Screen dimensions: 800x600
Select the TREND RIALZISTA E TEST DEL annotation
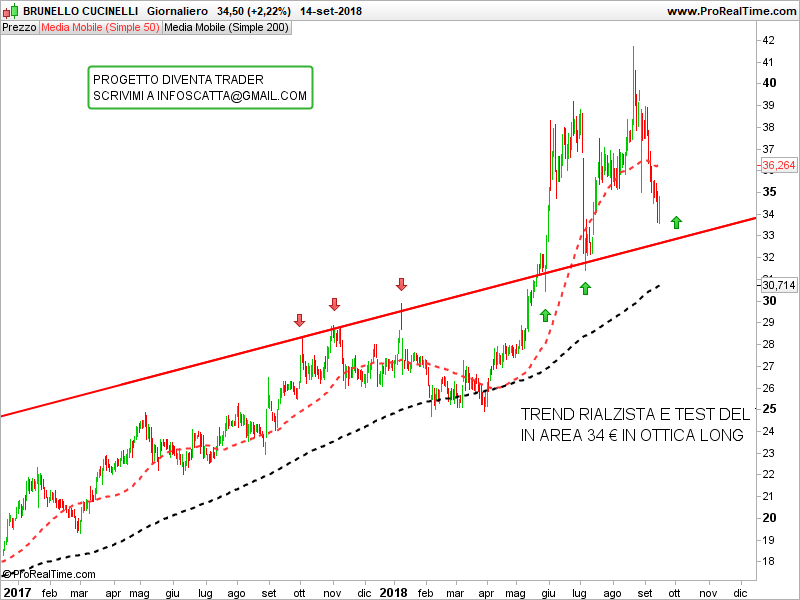pyautogui.click(x=635, y=414)
